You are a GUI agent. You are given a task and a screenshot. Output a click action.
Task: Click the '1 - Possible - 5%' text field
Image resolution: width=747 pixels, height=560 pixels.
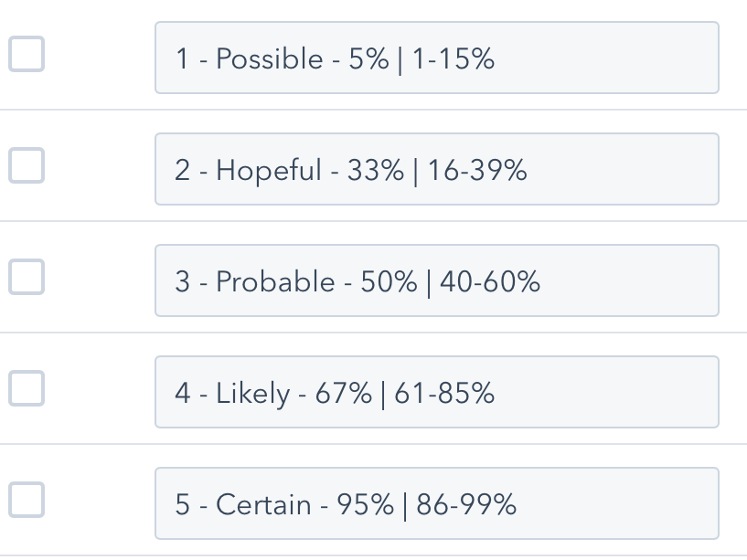coord(436,58)
